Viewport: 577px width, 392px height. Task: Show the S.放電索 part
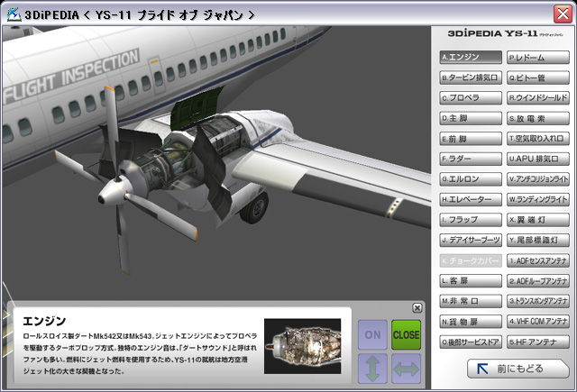pos(538,118)
